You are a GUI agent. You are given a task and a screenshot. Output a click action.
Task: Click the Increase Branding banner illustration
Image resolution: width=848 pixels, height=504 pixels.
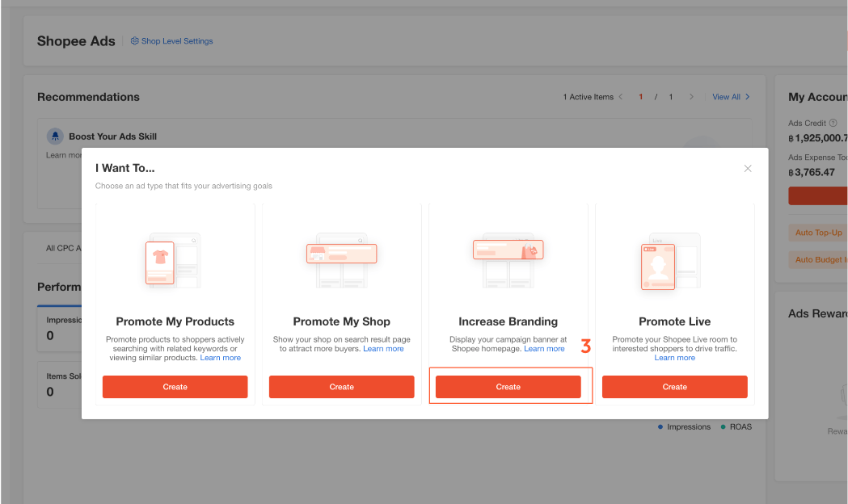(508, 258)
